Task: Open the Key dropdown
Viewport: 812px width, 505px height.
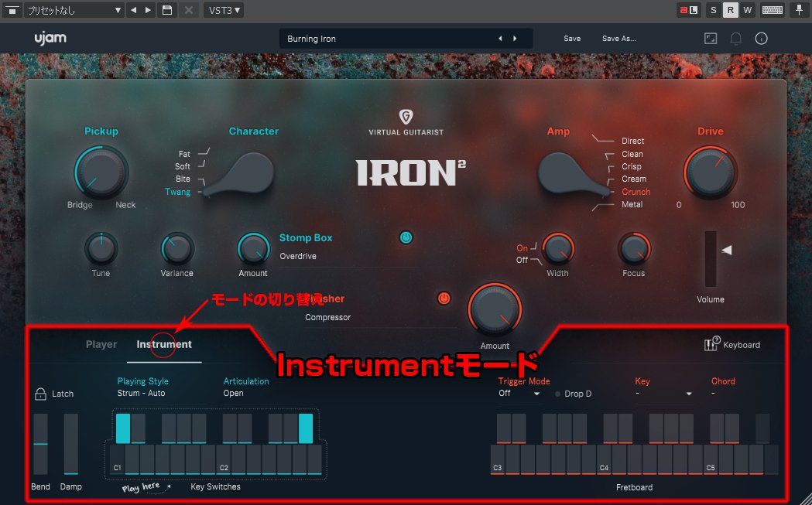Action: (664, 394)
